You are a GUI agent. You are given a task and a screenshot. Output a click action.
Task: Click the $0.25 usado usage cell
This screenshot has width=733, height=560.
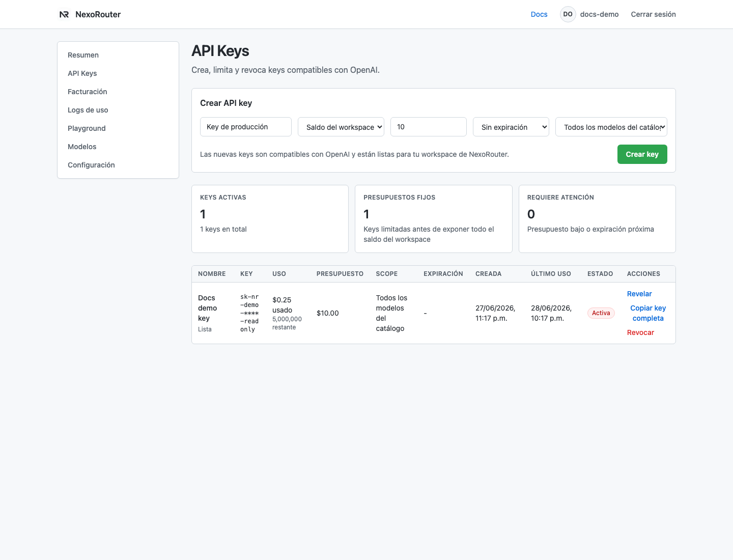(x=287, y=313)
